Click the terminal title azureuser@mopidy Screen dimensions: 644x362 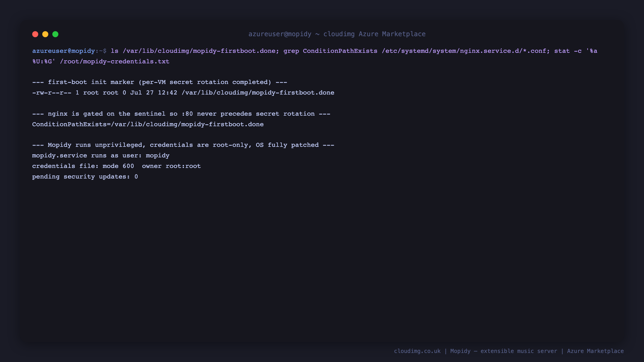click(280, 34)
